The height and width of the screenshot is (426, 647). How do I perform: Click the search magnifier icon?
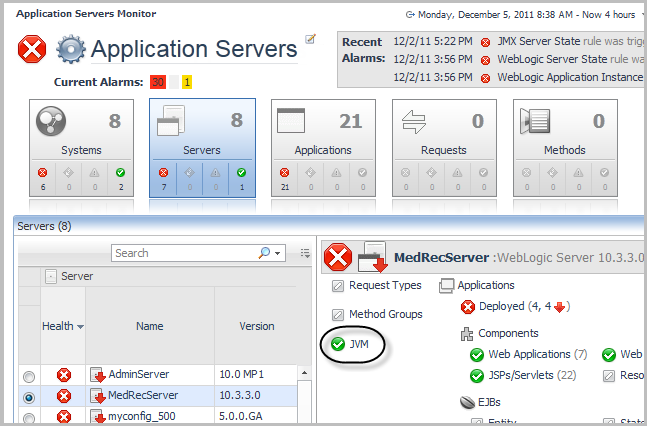point(264,252)
